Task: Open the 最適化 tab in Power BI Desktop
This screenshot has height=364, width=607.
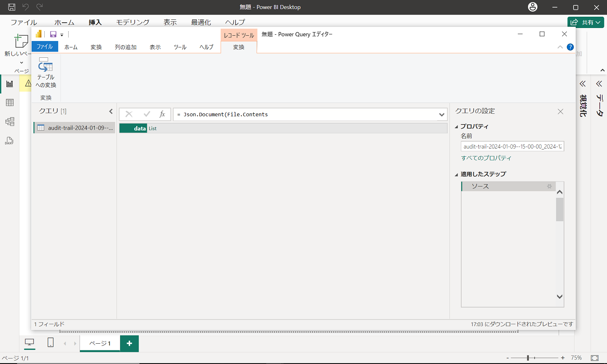Action: click(x=201, y=22)
